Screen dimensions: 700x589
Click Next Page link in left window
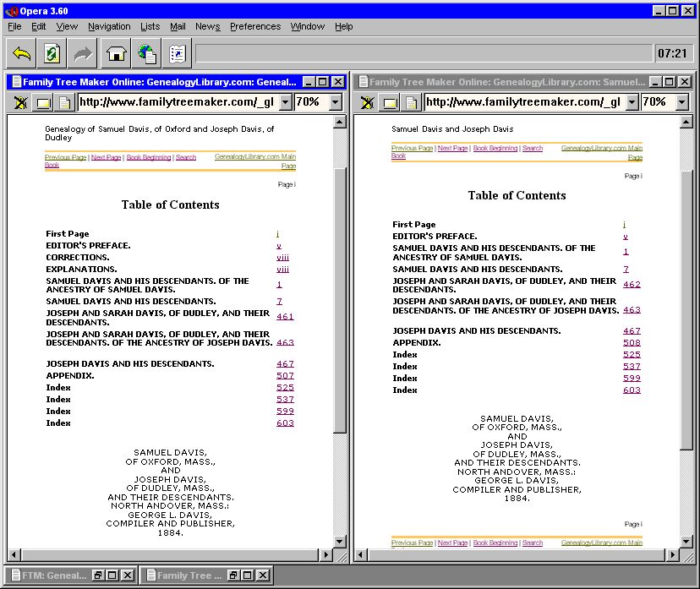pos(107,157)
